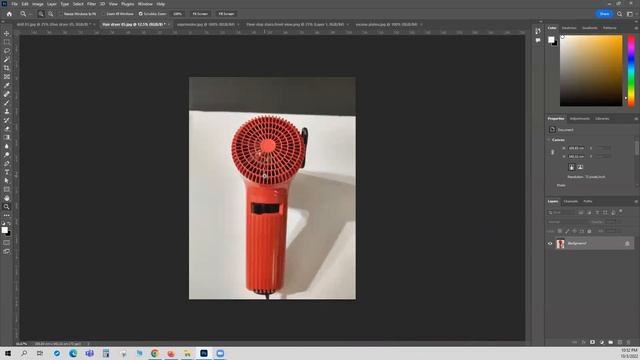Click the 100% zoom button

point(177,14)
